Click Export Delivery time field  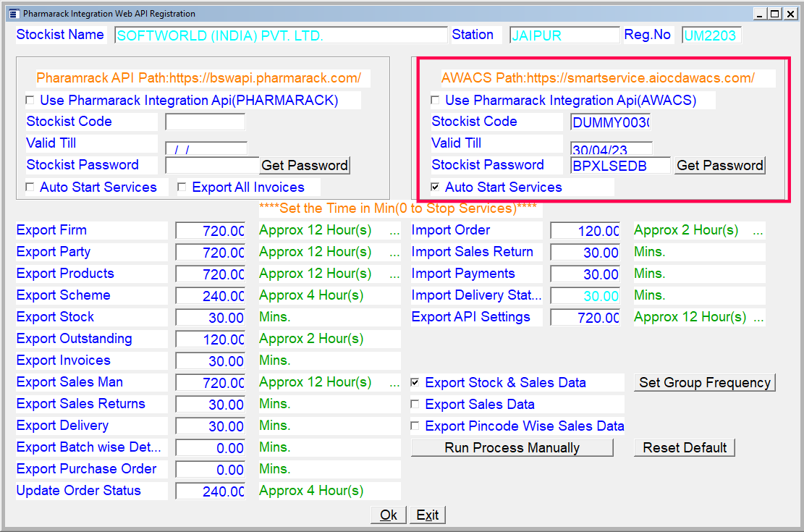click(x=211, y=426)
